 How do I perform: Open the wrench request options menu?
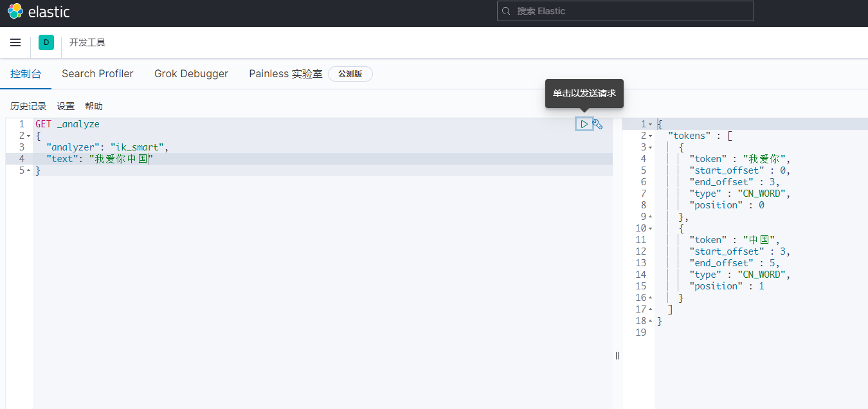click(x=597, y=124)
